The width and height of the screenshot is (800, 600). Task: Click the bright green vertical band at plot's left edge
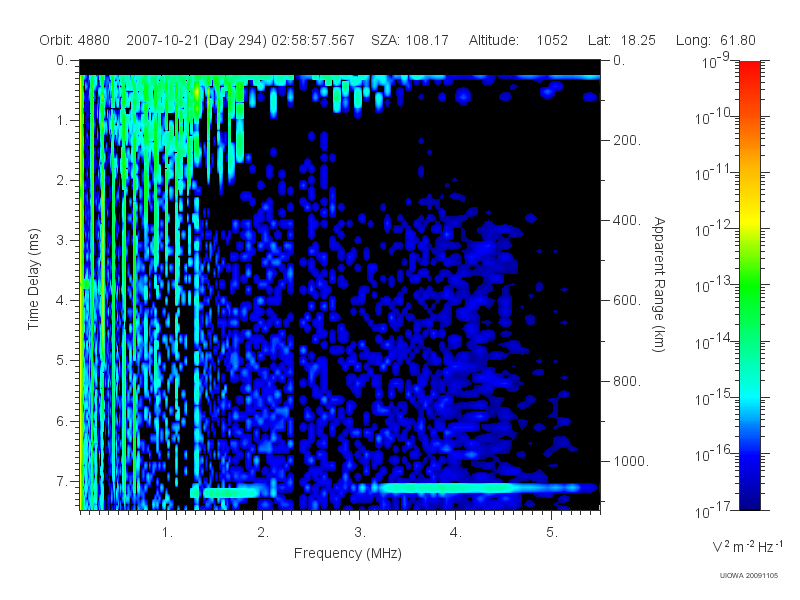point(81,292)
